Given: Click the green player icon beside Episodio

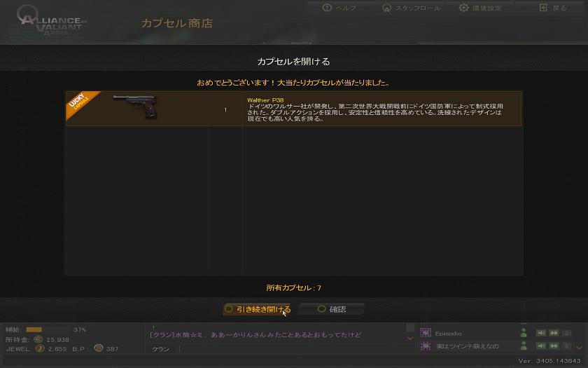Looking at the screenshot, I should pos(524,333).
